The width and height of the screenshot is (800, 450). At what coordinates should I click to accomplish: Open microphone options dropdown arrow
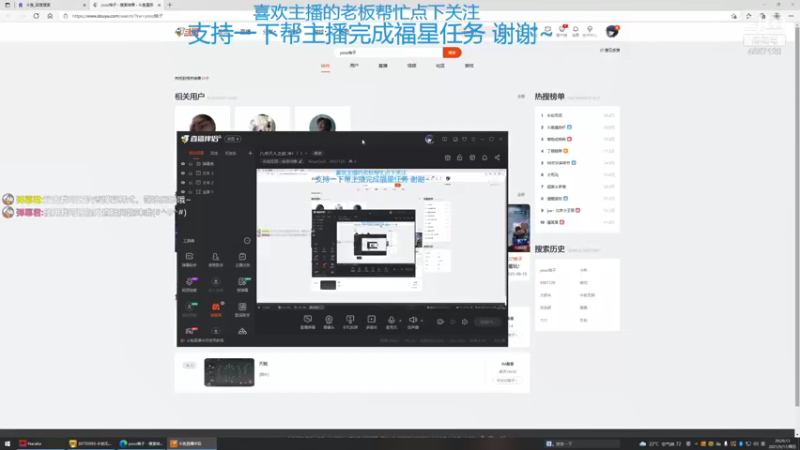pyautogui.click(x=400, y=321)
